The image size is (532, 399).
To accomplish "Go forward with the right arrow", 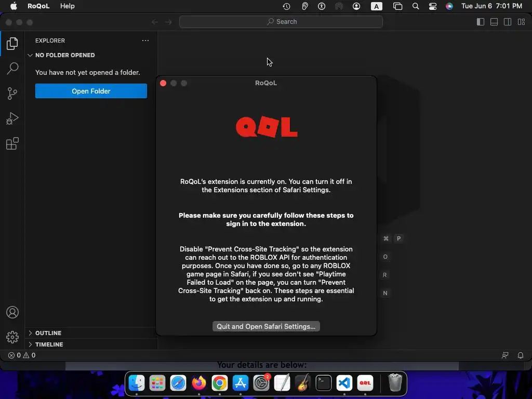I will point(168,22).
